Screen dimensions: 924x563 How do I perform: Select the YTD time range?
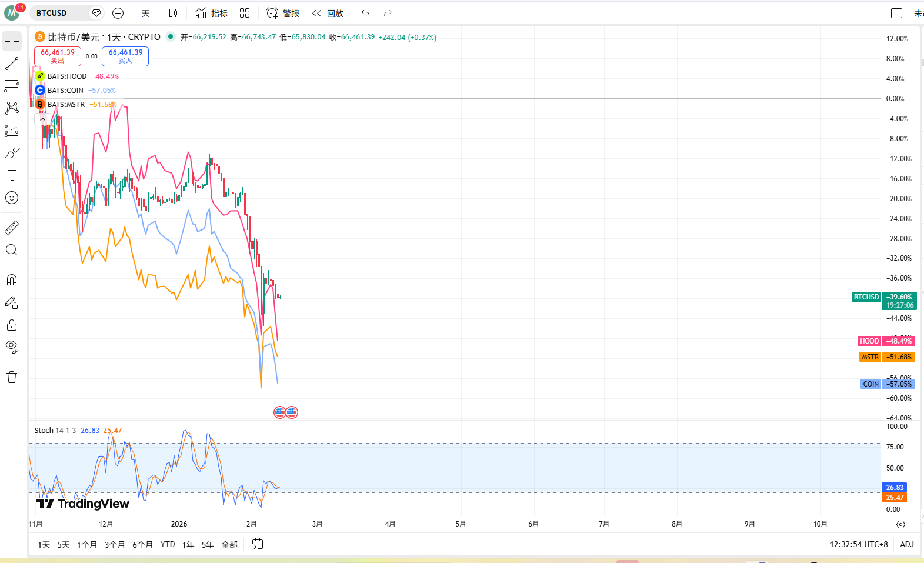168,545
